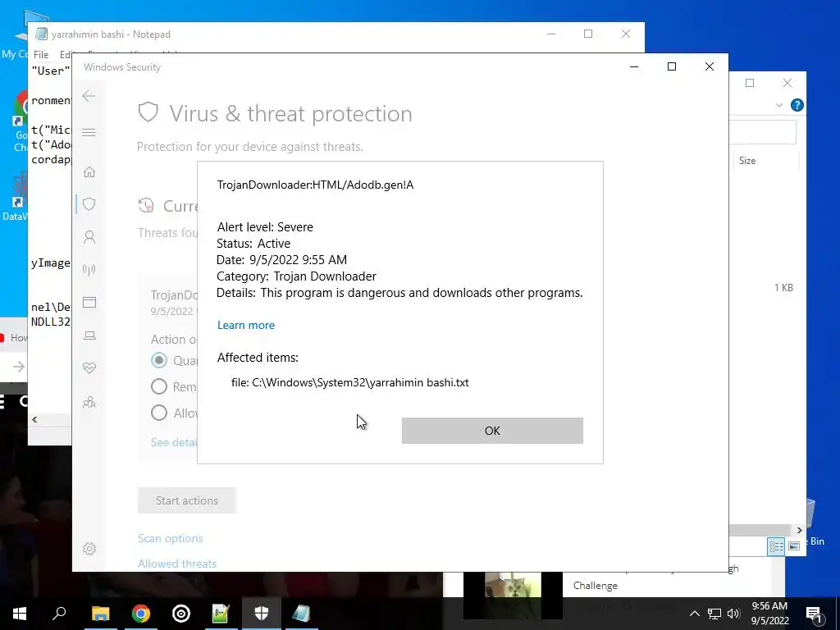Viewport: 840px width, 630px height.
Task: Open the Windows Start menu
Action: (20, 614)
